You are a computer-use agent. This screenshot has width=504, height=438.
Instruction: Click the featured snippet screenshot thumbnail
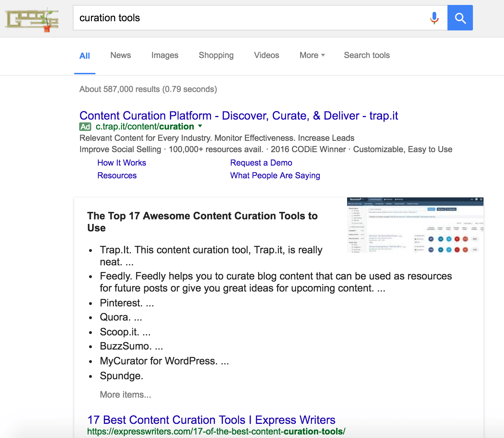[x=415, y=225]
